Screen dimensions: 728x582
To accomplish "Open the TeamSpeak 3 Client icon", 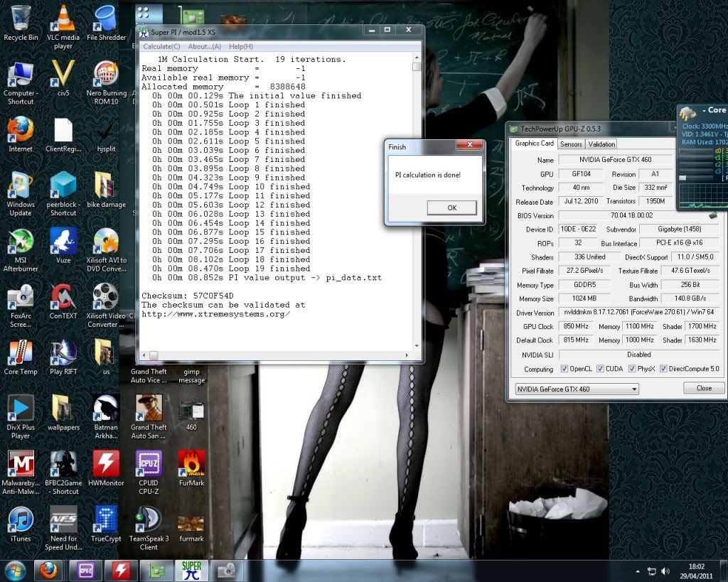I will (x=149, y=519).
